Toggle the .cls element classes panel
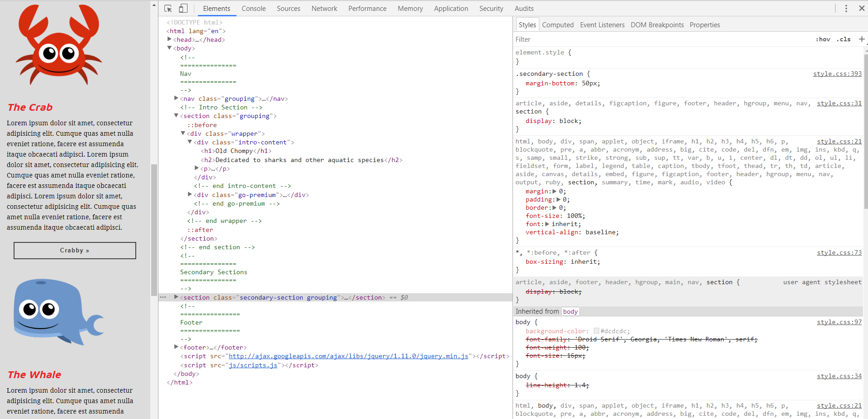868x419 pixels. click(843, 39)
